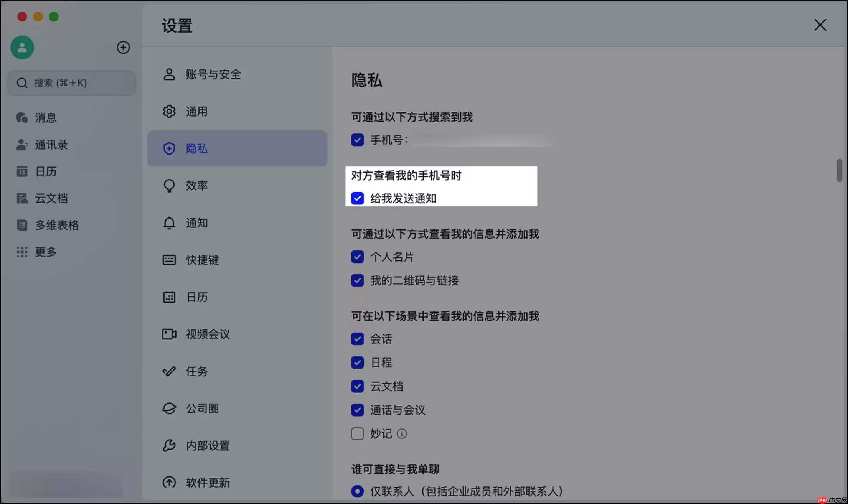Uncheck the 云文档 scenario option
The image size is (848, 504).
[x=357, y=386]
